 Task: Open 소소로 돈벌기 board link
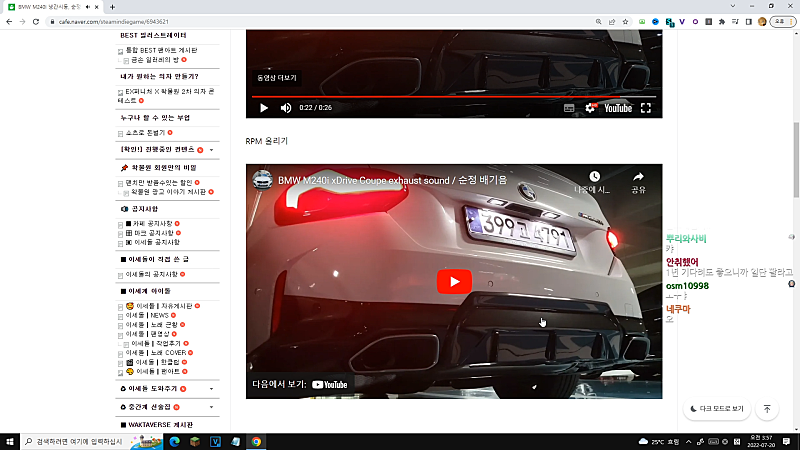145,133
